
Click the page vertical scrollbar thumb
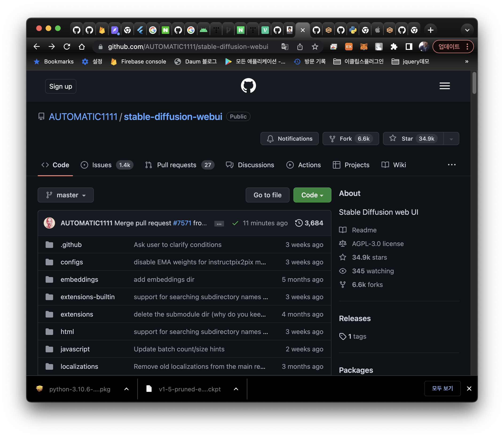[x=474, y=83]
